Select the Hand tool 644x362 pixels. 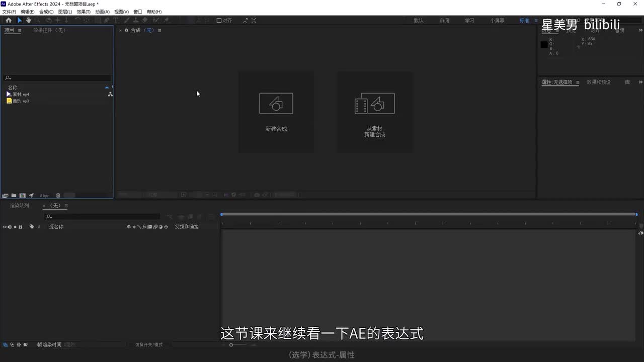[x=29, y=20]
